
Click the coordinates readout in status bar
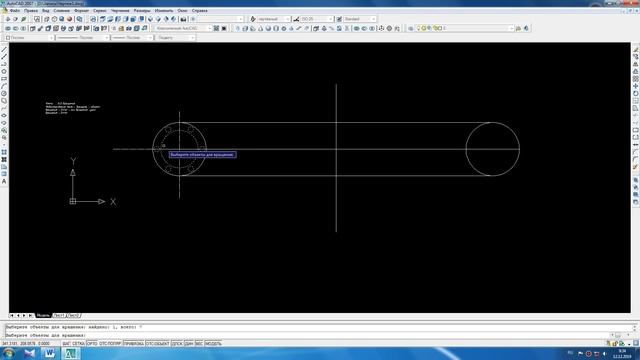[26, 344]
